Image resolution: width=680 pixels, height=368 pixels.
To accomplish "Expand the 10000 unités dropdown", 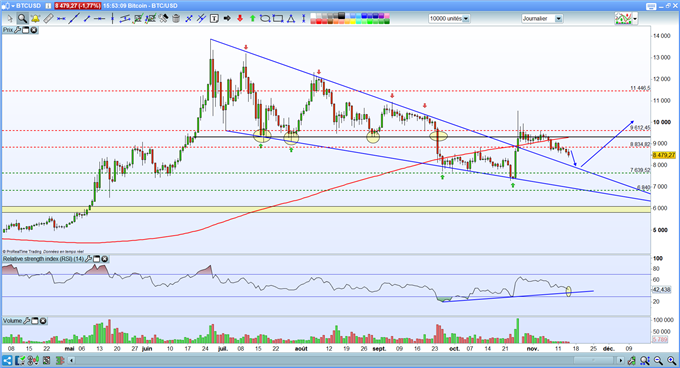I will pyautogui.click(x=466, y=19).
